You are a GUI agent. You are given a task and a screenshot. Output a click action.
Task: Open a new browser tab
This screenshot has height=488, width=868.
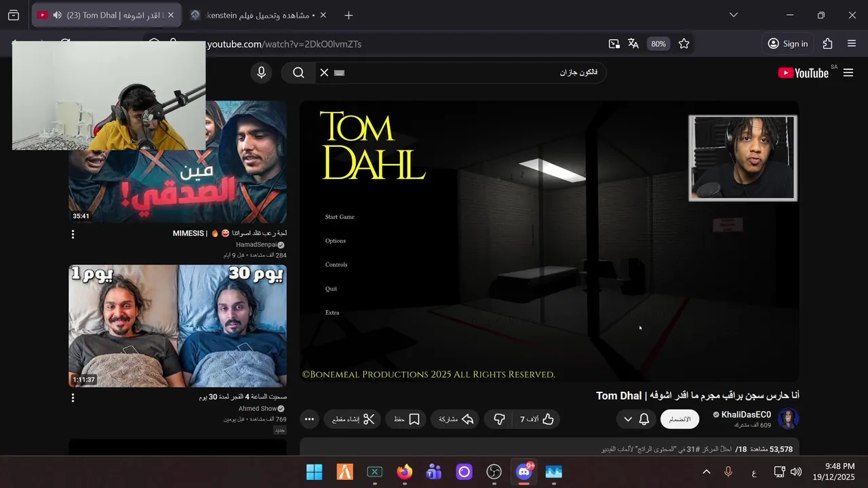coord(349,15)
